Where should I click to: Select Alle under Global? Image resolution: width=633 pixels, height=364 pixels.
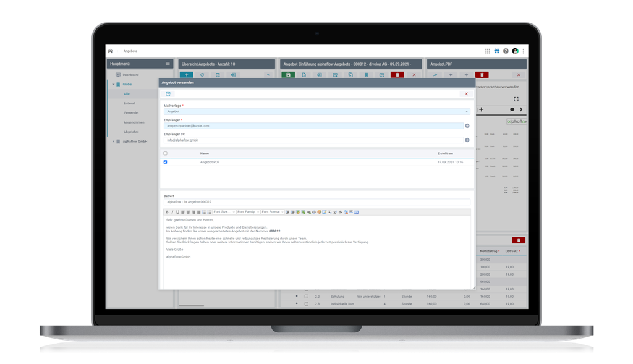[127, 93]
